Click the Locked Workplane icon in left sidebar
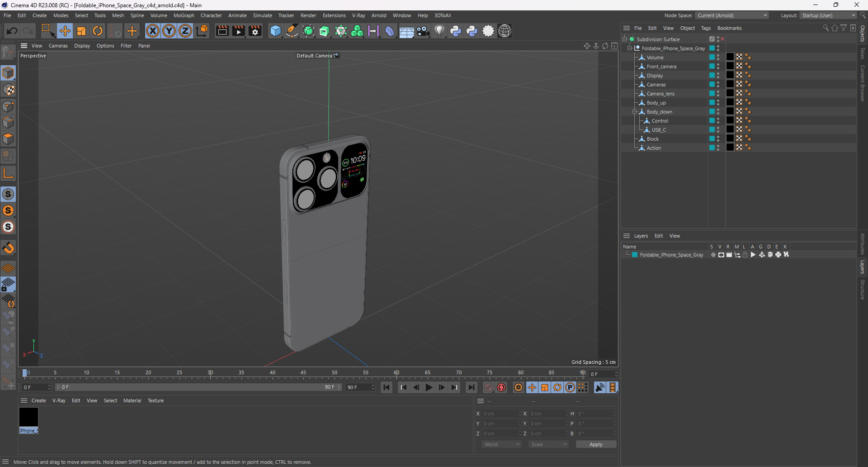Viewport: 868px width, 467px height. tap(8, 285)
